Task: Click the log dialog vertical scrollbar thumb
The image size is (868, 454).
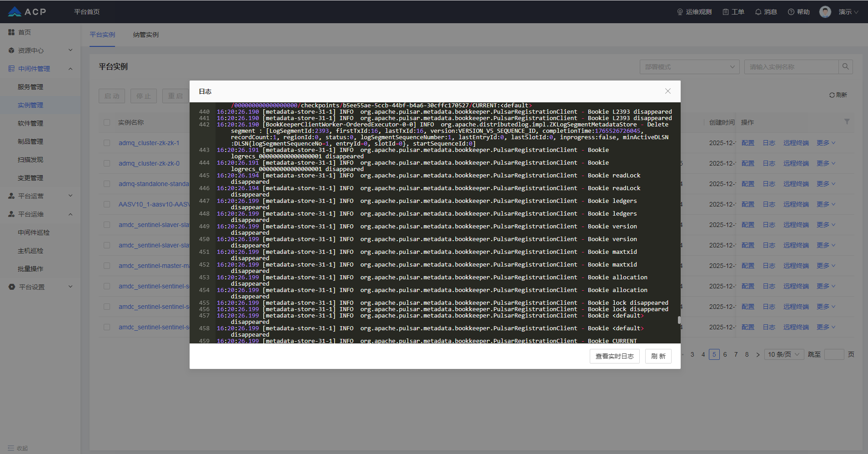Action: [679, 320]
